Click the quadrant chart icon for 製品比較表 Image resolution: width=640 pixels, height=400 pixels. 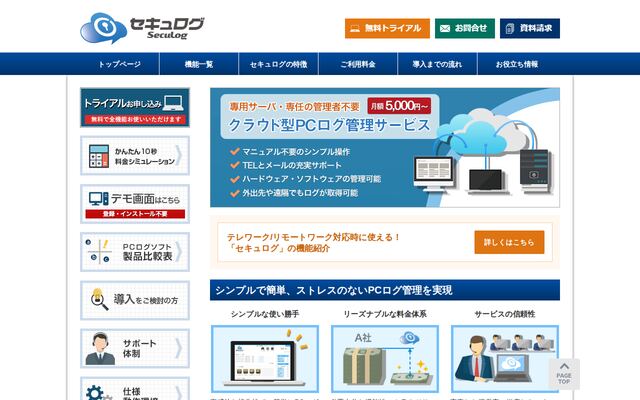(x=98, y=251)
